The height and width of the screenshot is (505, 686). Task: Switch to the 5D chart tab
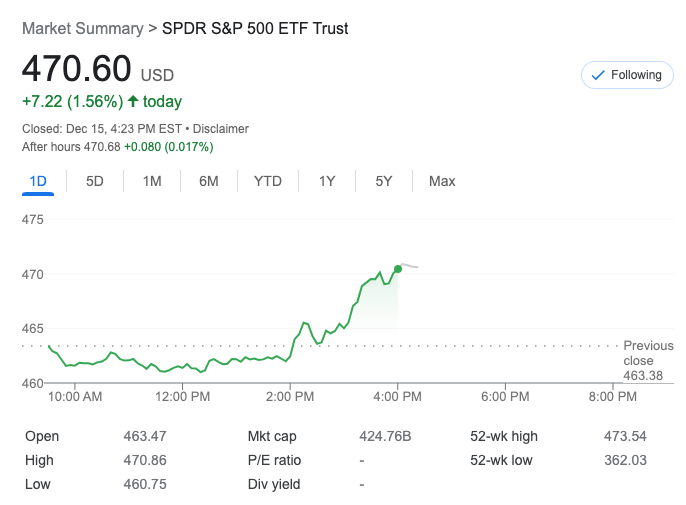(x=95, y=181)
